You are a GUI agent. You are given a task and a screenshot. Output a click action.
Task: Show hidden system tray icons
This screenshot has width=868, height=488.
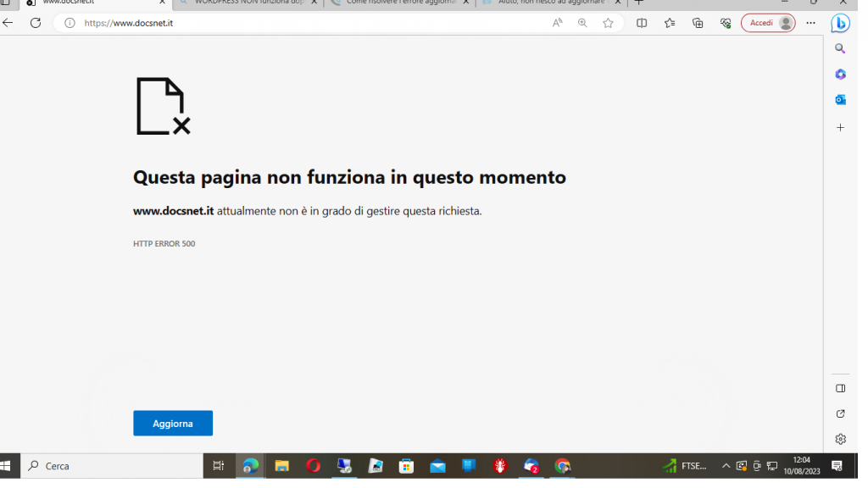(x=726, y=466)
